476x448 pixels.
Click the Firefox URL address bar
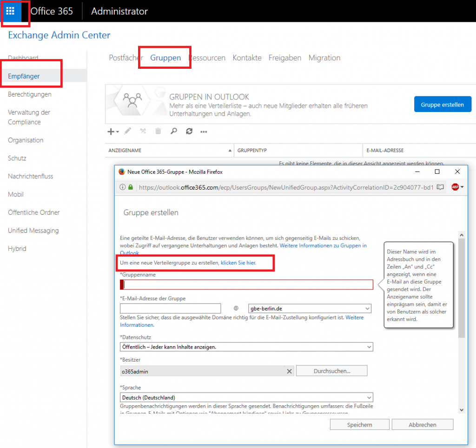click(286, 187)
